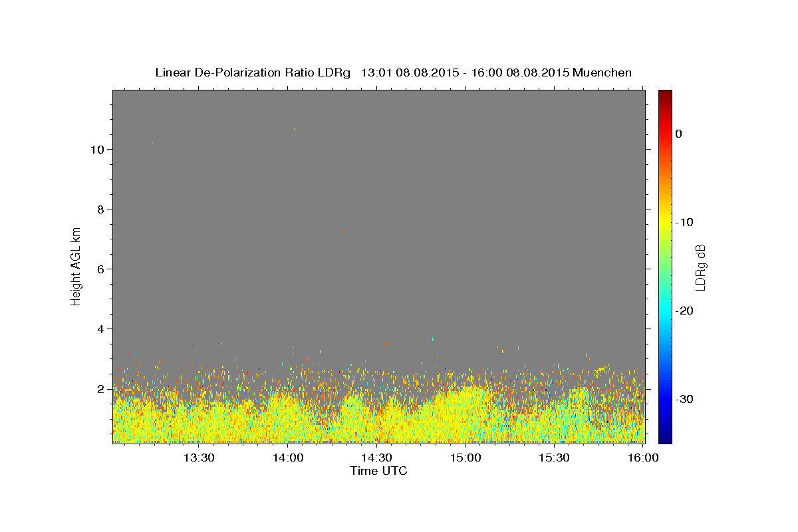798x532 pixels.
Task: Click the 13:30 time tick label
Action: [199, 458]
